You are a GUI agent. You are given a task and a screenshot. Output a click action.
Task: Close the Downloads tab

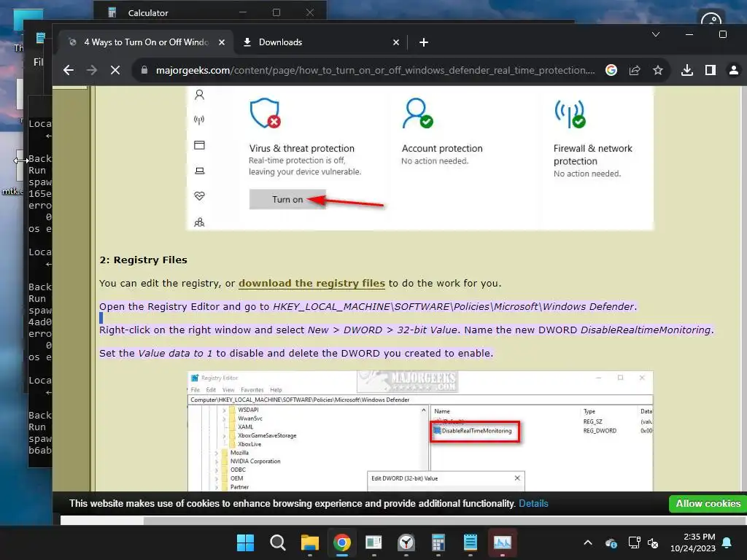point(396,42)
